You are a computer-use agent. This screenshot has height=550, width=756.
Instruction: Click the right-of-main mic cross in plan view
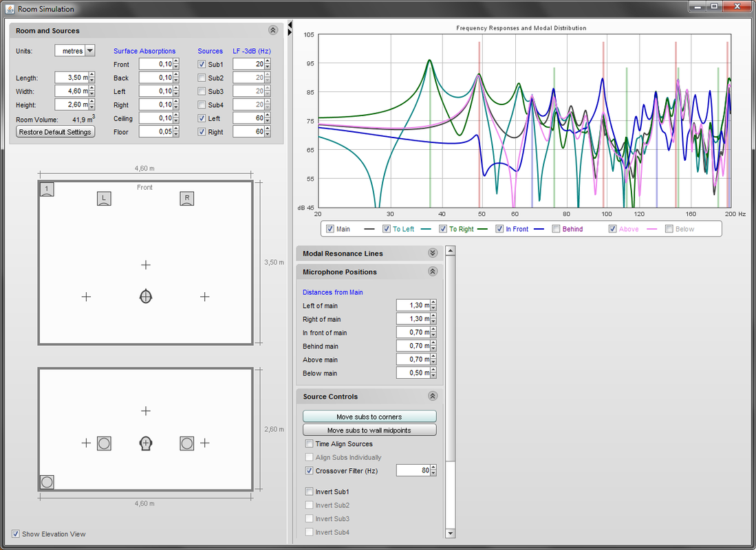tap(205, 297)
